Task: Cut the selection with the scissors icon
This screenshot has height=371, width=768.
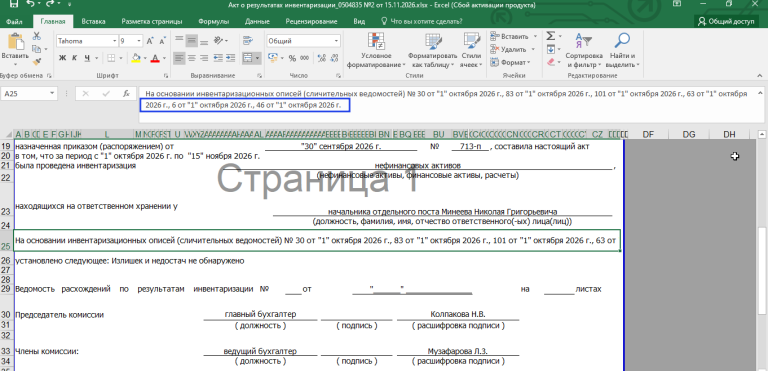Action: 37,36
